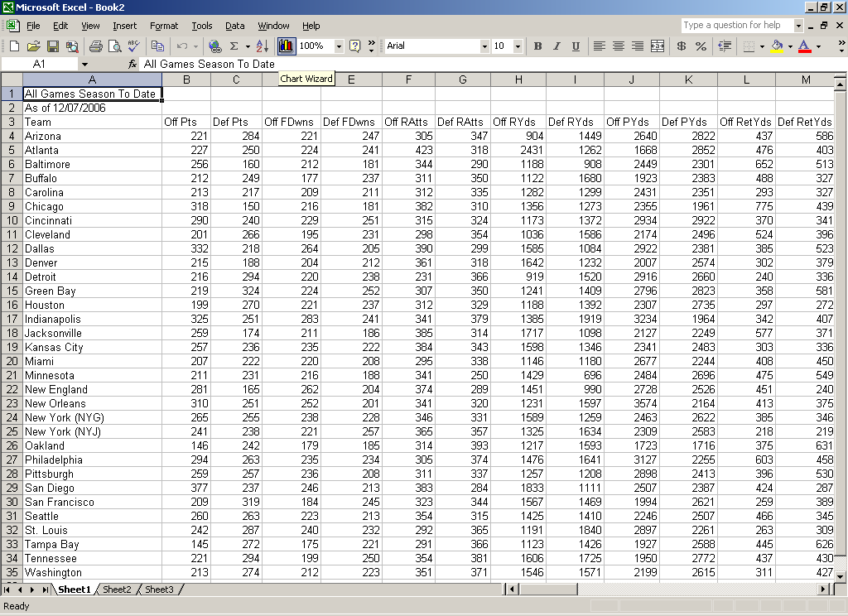The width and height of the screenshot is (848, 616).
Task: Align cell text left
Action: [600, 46]
